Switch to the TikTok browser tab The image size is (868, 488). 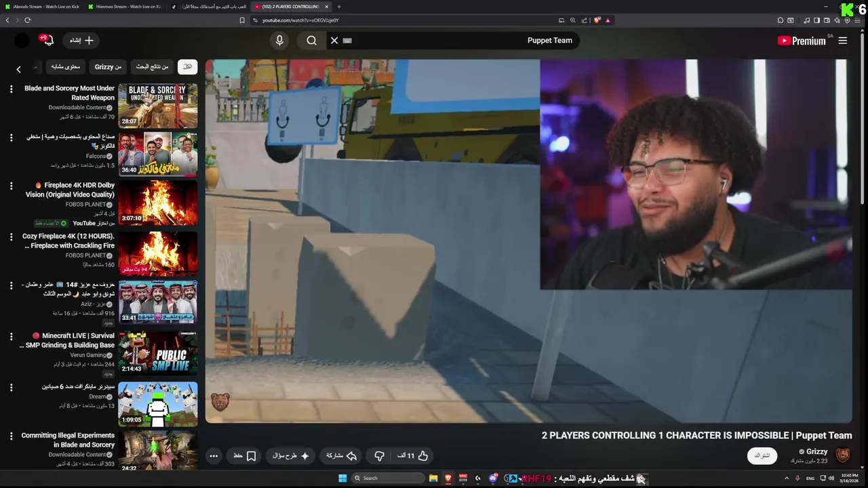pyautogui.click(x=209, y=7)
